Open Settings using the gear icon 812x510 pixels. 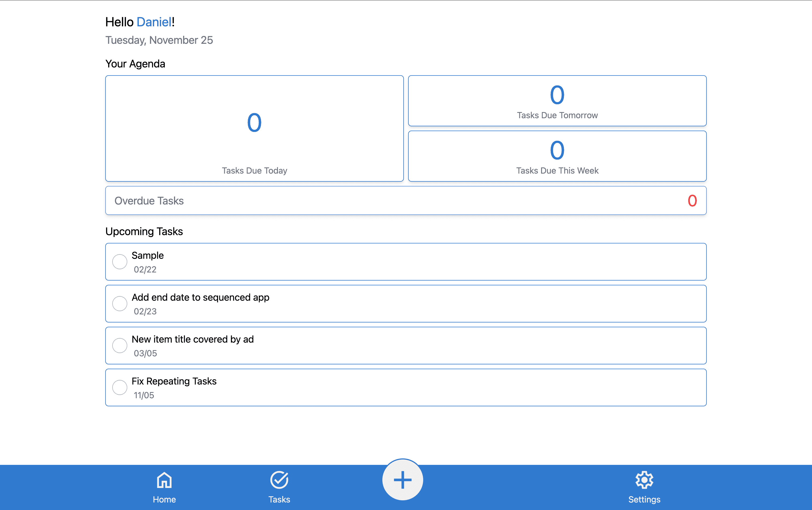tap(644, 479)
